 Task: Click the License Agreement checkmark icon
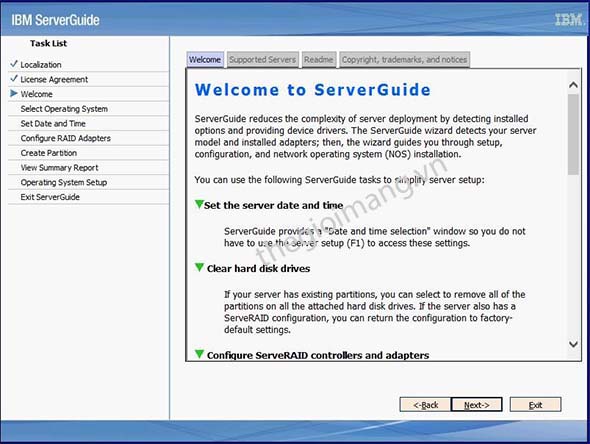14,78
